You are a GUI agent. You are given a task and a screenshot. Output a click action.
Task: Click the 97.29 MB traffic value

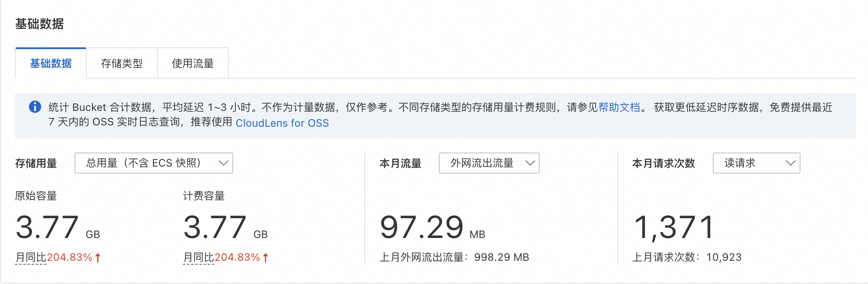point(432,228)
